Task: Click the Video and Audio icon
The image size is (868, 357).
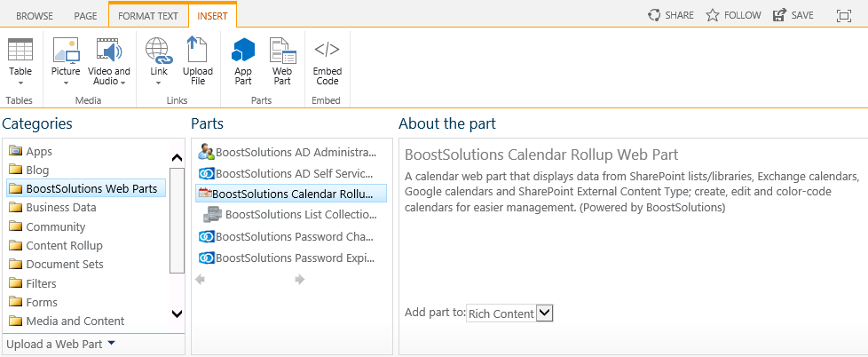Action: point(108,51)
